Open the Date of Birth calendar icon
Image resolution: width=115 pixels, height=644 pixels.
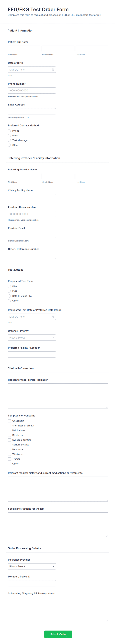pos(53,70)
